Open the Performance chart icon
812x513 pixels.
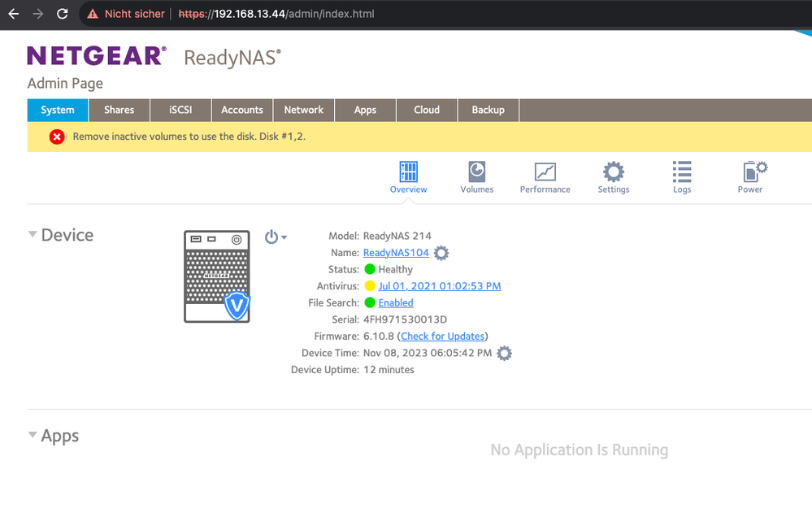pyautogui.click(x=545, y=172)
